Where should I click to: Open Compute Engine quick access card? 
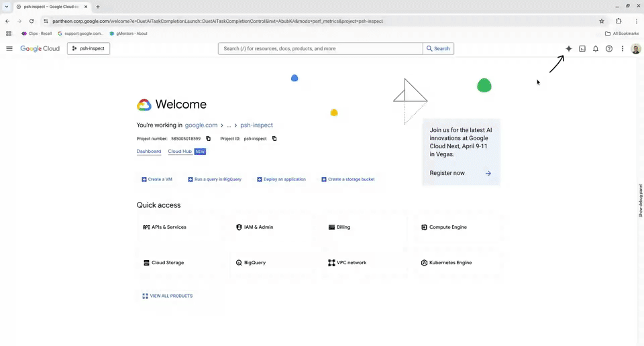(x=458, y=227)
